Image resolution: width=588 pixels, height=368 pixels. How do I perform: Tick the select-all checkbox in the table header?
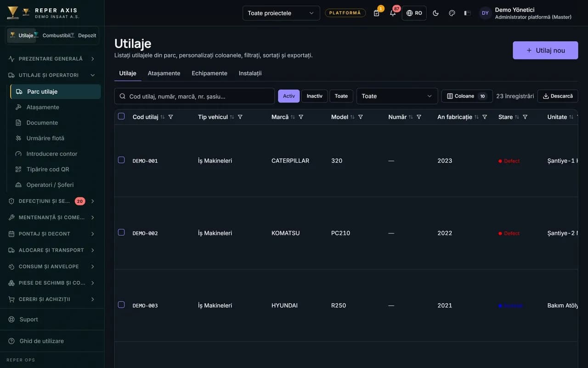(121, 116)
